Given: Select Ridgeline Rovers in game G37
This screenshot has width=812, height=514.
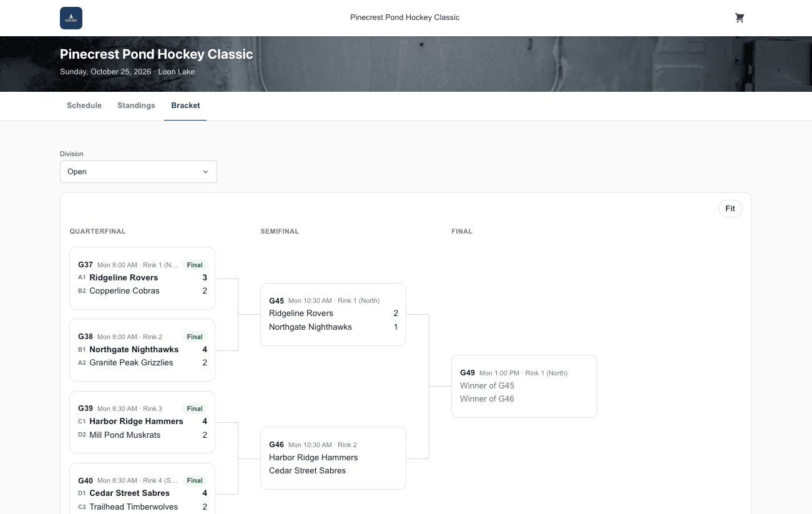Looking at the screenshot, I should coord(124,277).
